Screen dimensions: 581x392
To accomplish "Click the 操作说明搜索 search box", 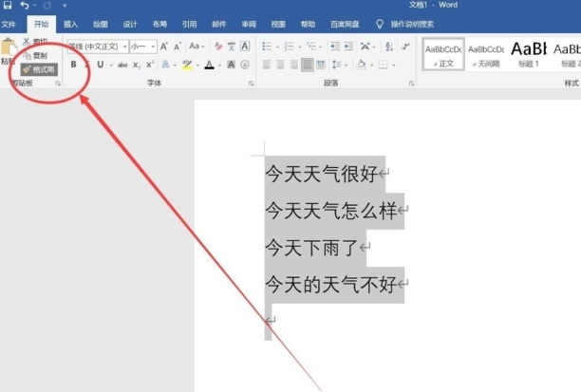I will tap(412, 25).
